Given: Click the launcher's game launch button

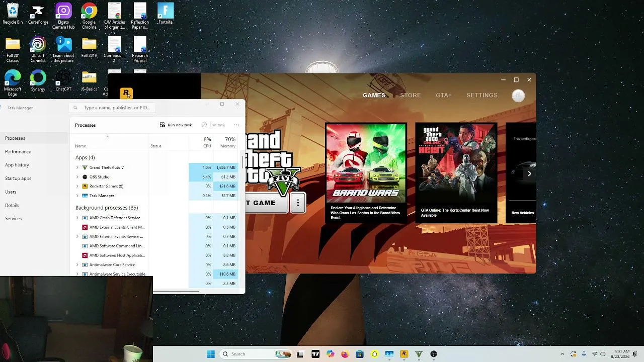Looking at the screenshot, I should (267, 203).
